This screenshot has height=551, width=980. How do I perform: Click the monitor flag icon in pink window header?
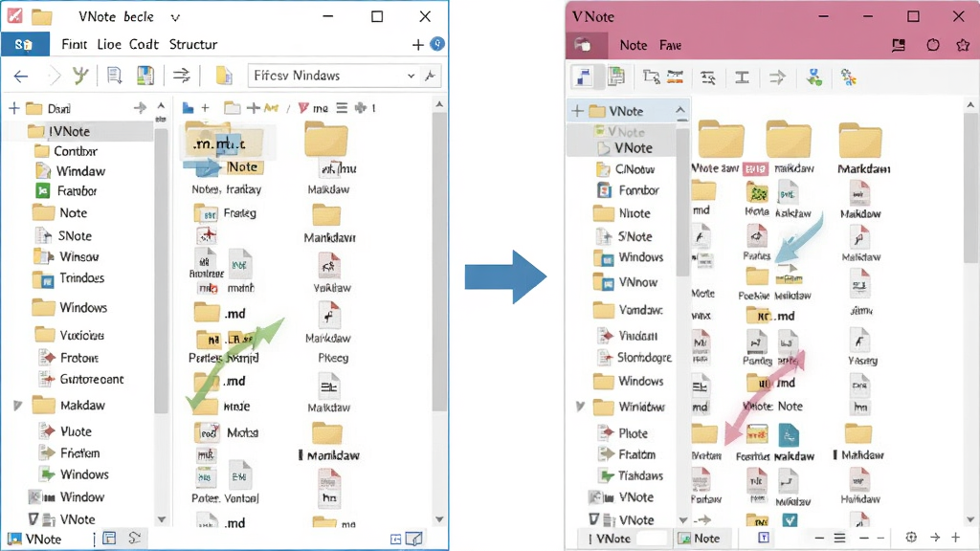pyautogui.click(x=899, y=45)
